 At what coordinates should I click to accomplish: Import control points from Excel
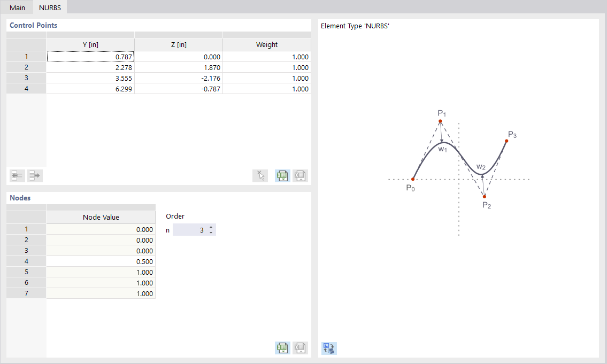point(282,175)
